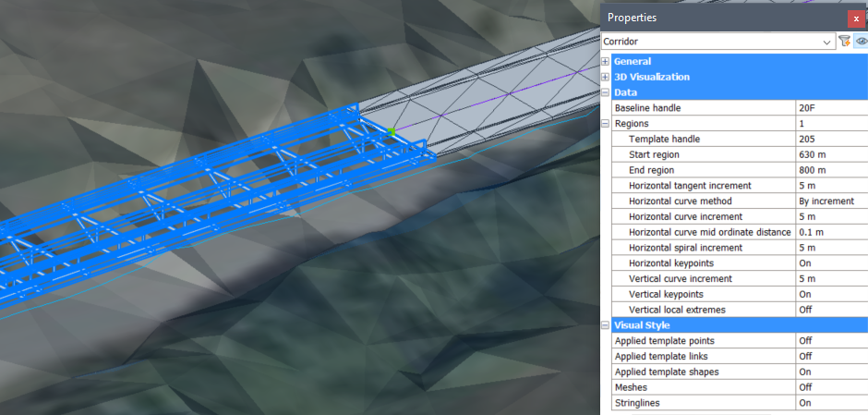This screenshot has width=868, height=415.
Task: Click the End region 800 m field
Action: coord(831,170)
